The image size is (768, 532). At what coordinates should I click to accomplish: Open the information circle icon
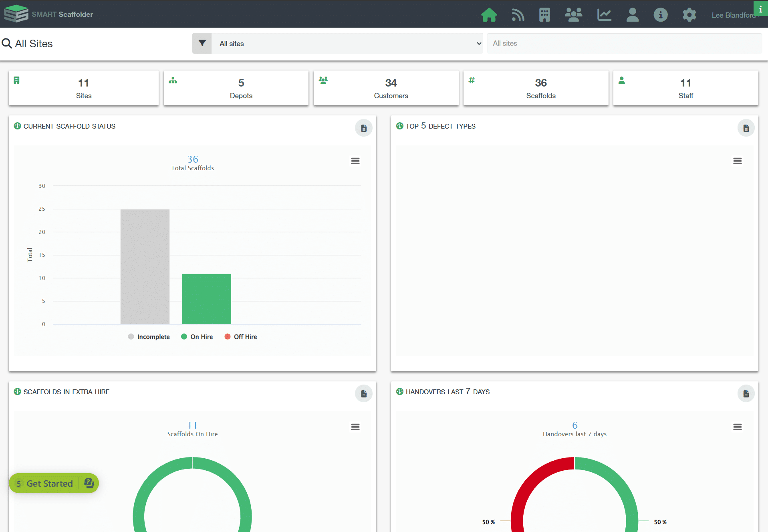point(661,15)
